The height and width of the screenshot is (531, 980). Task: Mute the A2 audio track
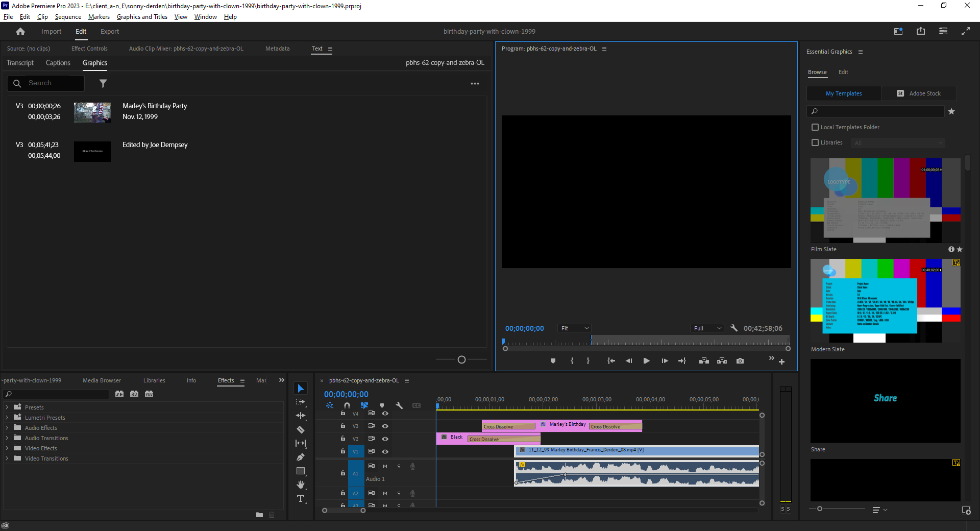(385, 493)
